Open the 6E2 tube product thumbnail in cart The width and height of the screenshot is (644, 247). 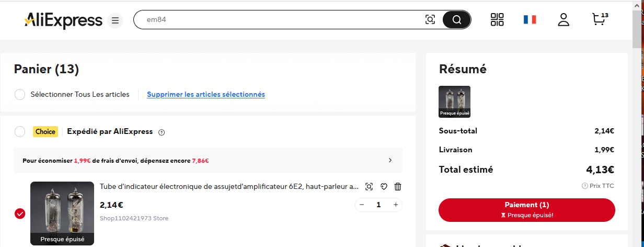point(62,214)
